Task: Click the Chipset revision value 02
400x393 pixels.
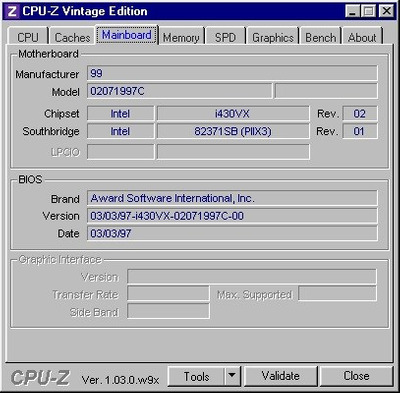Action: [360, 114]
